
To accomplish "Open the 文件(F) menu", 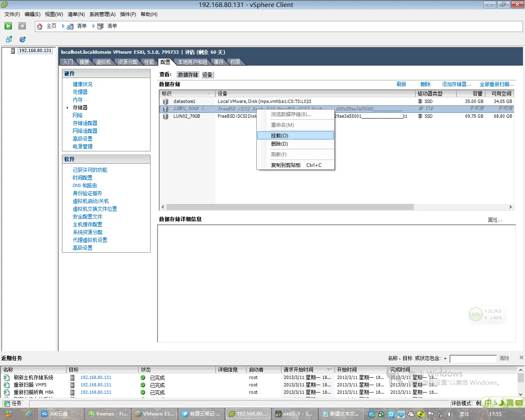I will (12, 14).
